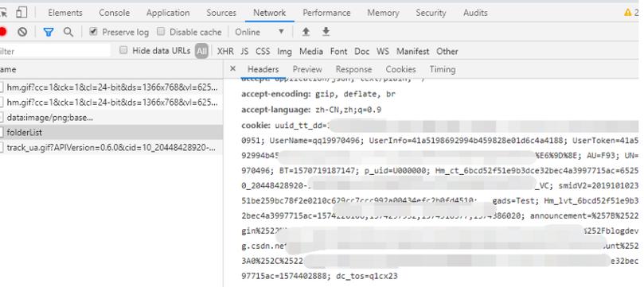Image resolution: width=644 pixels, height=287 pixels.
Task: Select the All request type filter
Action: [x=201, y=51]
